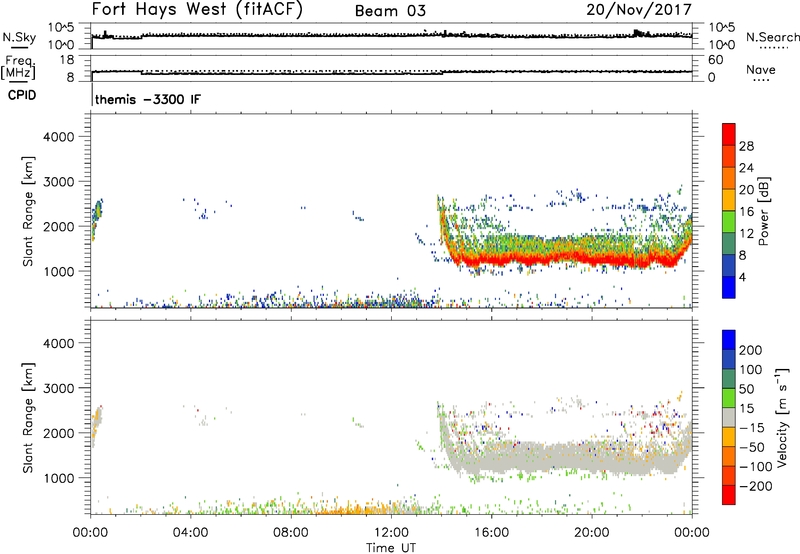This screenshot has height=554, width=800.
Task: Click the gray velocity backscatter band near 18:00
Action: 541,459
